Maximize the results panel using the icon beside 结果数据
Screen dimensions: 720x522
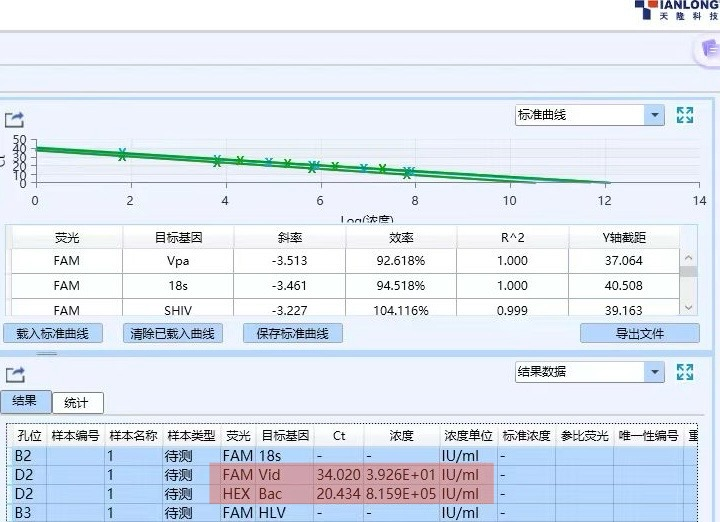[685, 372]
